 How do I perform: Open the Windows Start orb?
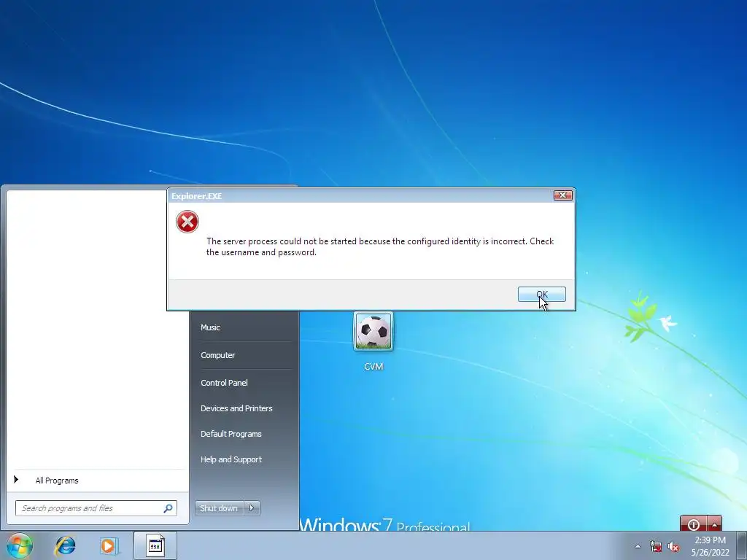point(20,545)
